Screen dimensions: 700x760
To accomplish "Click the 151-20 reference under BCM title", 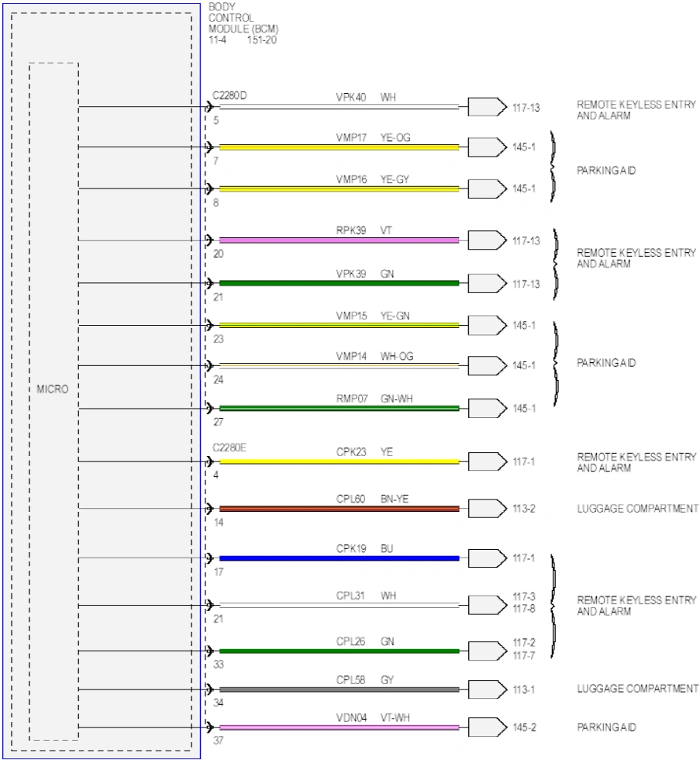I will 261,40.
